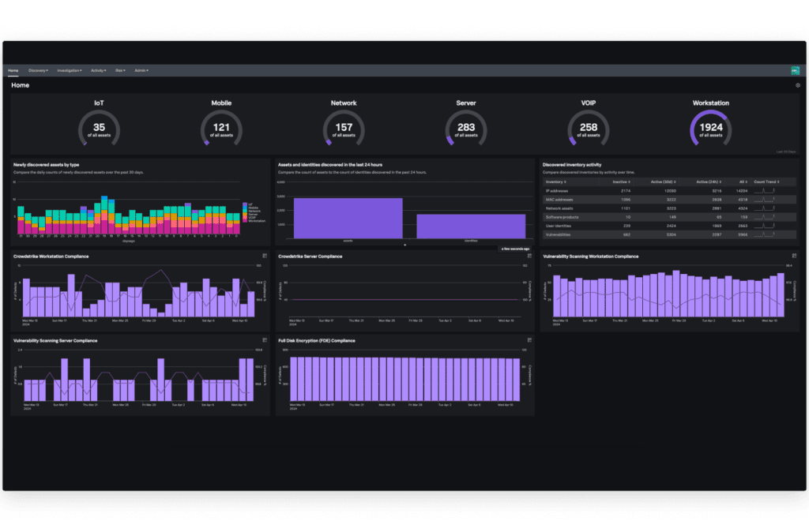Click the Network assets count trend sparkline
This screenshot has height=532, width=809.
coord(764,208)
